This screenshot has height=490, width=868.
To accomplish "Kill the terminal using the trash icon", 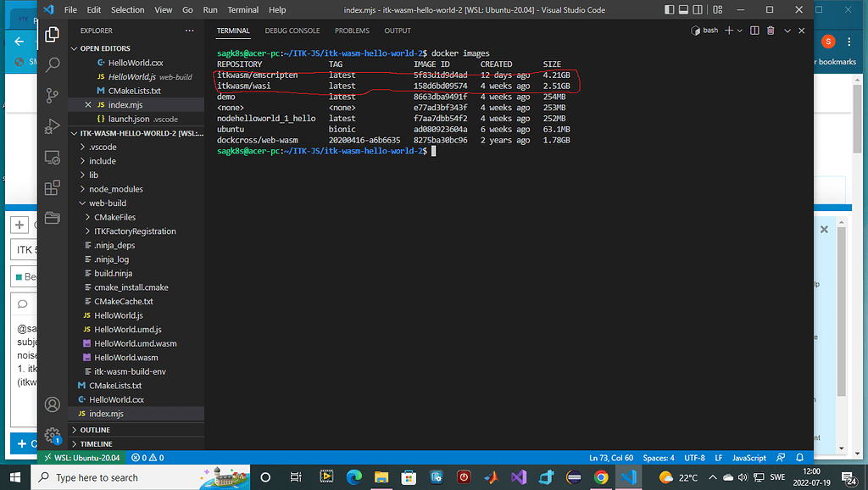I will (771, 30).
